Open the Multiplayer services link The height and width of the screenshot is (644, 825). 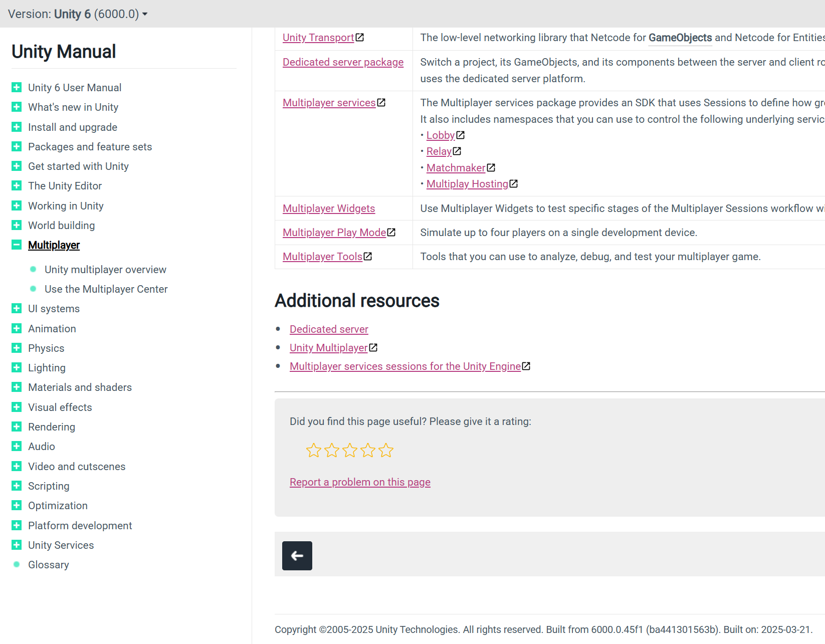tap(329, 103)
